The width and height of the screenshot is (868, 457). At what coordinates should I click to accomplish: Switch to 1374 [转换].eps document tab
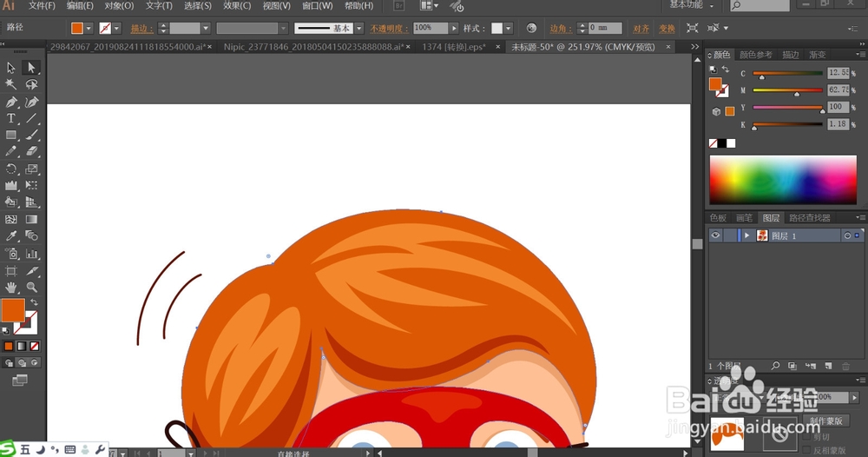[x=453, y=47]
